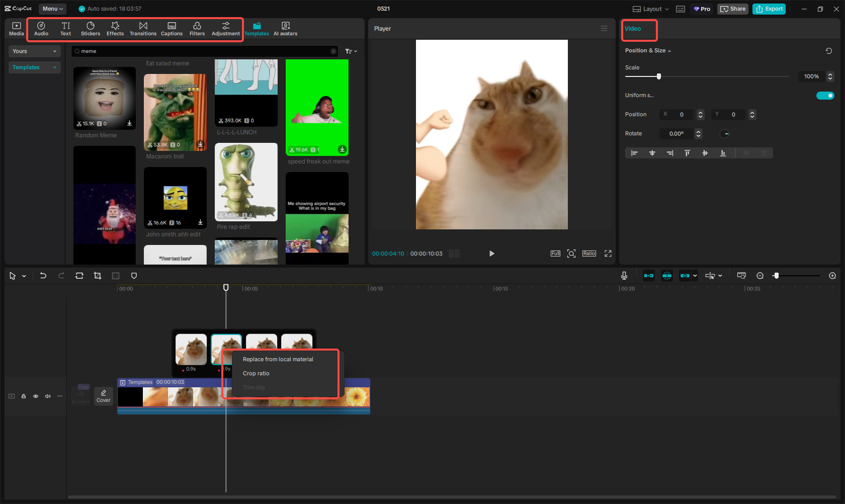Click the Share button
Screen dimensions: 845x504
[733, 9]
